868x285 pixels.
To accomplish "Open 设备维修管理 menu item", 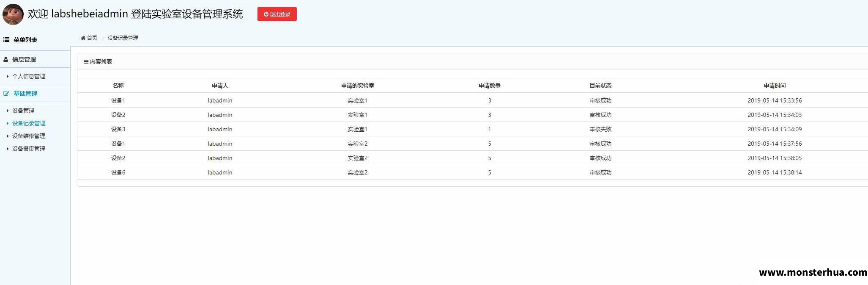I will click(x=28, y=136).
